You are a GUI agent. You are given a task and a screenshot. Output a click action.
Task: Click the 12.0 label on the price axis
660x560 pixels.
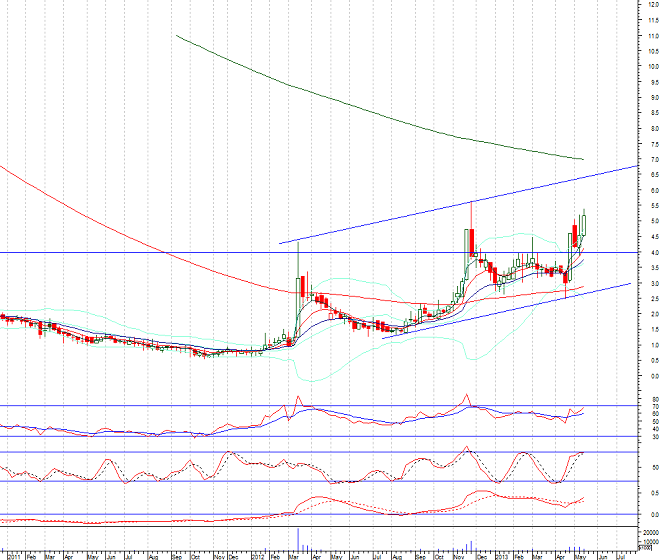(650, 5)
